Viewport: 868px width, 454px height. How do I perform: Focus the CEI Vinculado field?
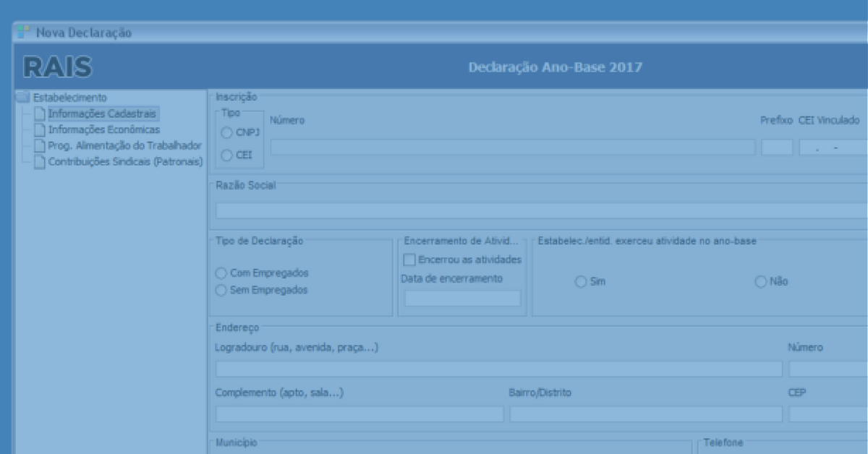click(x=833, y=147)
